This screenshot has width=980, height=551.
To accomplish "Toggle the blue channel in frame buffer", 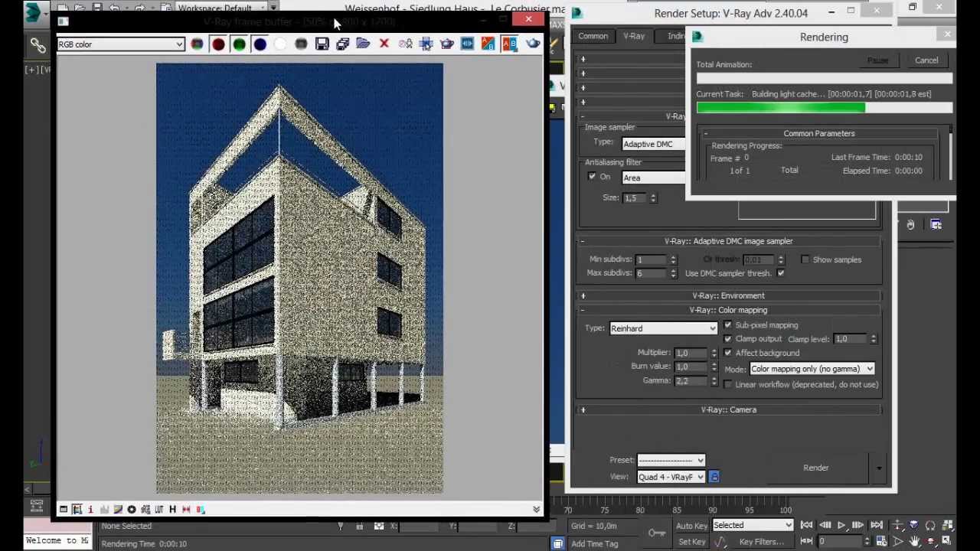I will 260,44.
